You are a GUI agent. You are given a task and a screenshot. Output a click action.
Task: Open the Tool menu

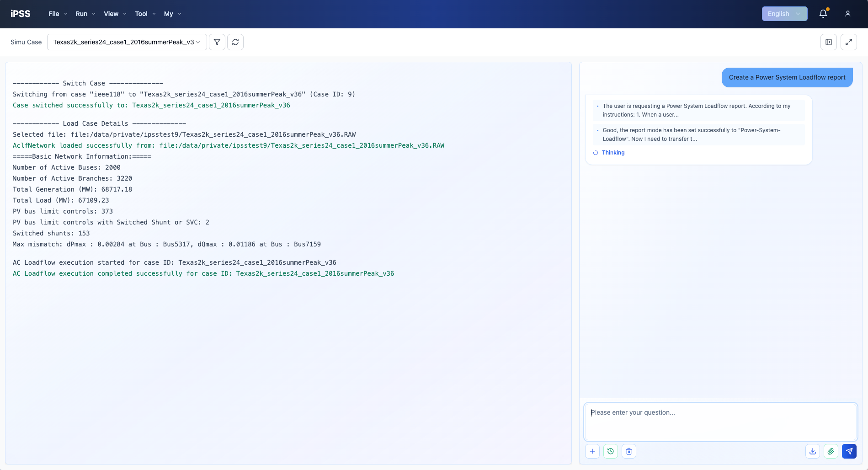(145, 14)
